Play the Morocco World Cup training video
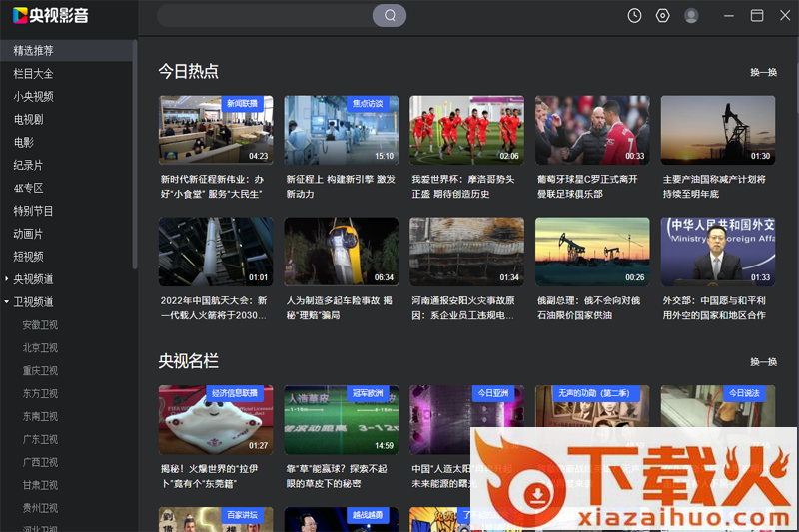The height and width of the screenshot is (532, 799). [466, 130]
